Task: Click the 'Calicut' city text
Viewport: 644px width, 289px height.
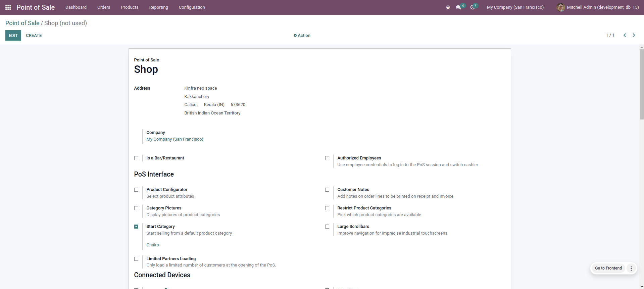Action: point(191,105)
